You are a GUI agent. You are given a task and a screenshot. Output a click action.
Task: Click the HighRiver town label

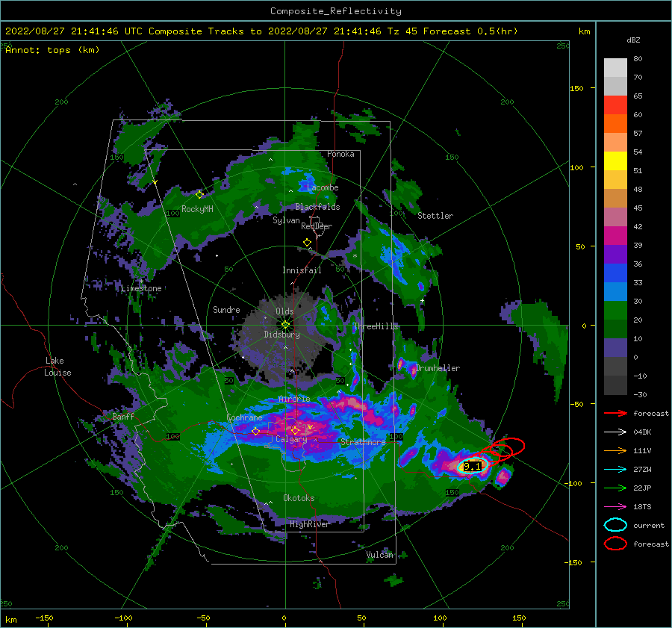[309, 524]
